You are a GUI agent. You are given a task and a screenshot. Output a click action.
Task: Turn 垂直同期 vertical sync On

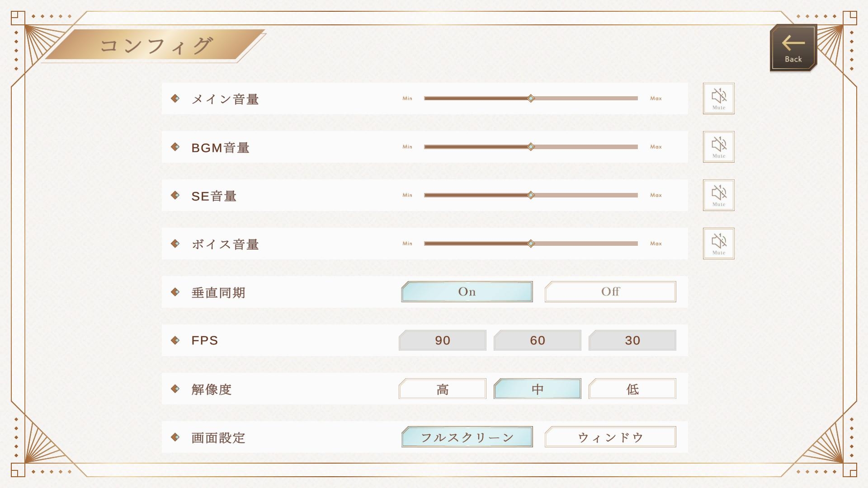[467, 292]
